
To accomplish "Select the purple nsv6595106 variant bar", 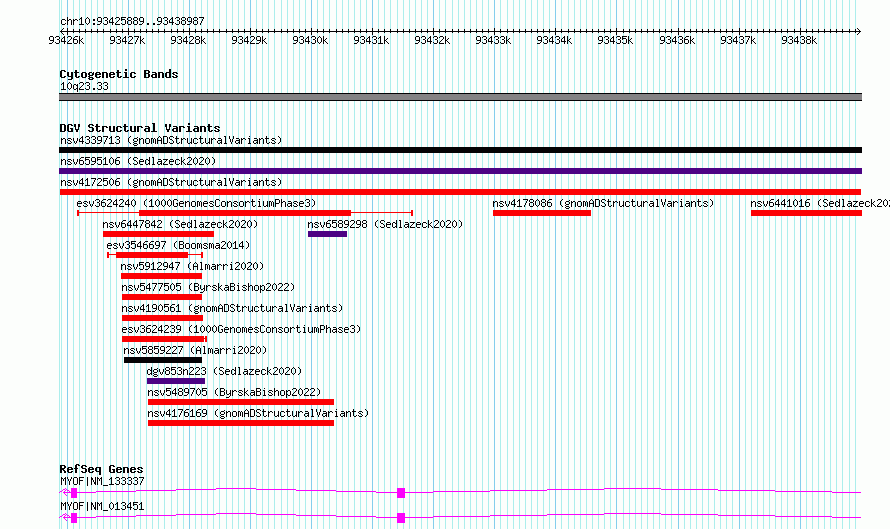I will click(460, 171).
